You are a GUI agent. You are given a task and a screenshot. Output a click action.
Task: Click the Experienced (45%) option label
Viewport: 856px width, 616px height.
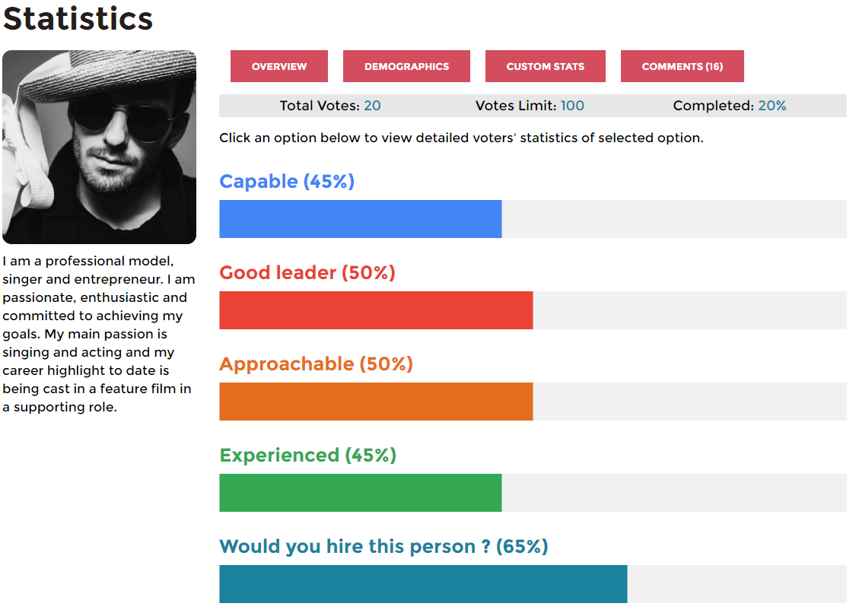pyautogui.click(x=308, y=455)
